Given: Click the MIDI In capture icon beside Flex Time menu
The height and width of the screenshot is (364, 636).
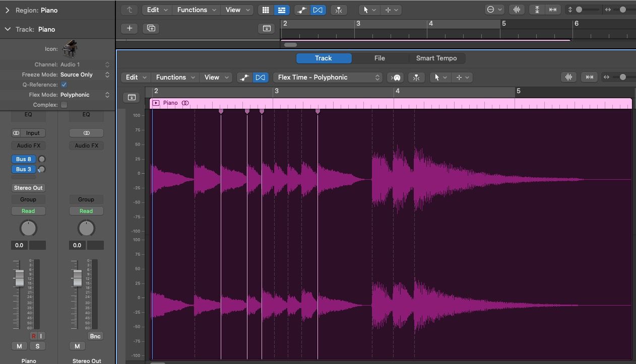Looking at the screenshot, I should (x=395, y=77).
